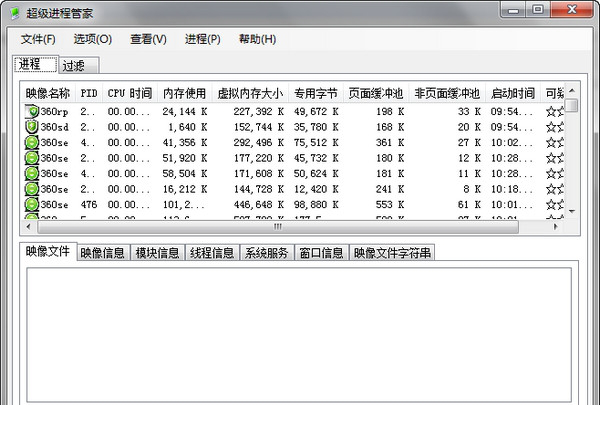Open the 进程(P) menu
The image size is (600, 421).
click(203, 39)
